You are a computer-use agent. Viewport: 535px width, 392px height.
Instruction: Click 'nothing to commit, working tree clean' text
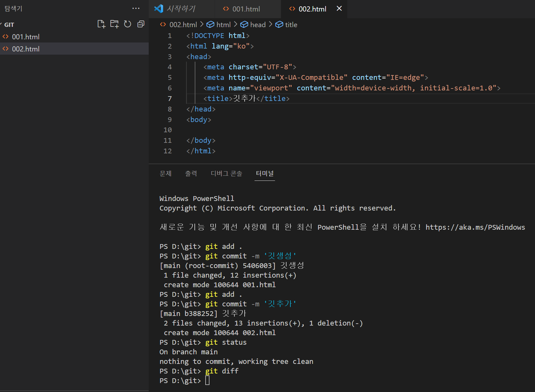[x=236, y=362]
